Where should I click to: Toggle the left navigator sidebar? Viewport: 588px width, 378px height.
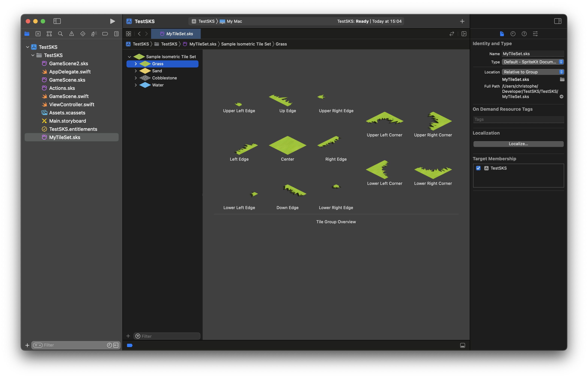(x=57, y=21)
